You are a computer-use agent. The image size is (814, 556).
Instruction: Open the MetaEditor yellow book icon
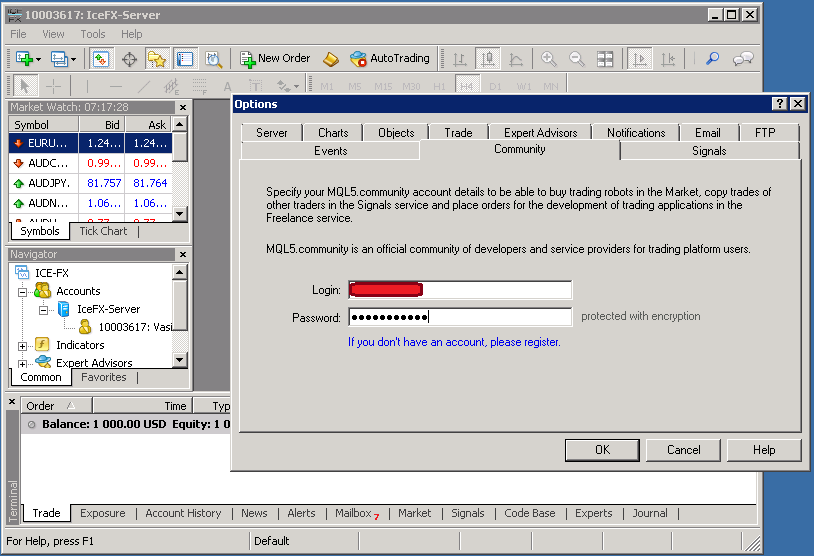click(x=331, y=59)
